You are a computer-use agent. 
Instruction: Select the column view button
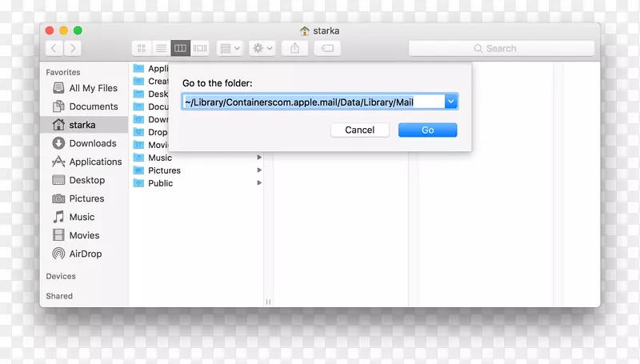pos(181,48)
